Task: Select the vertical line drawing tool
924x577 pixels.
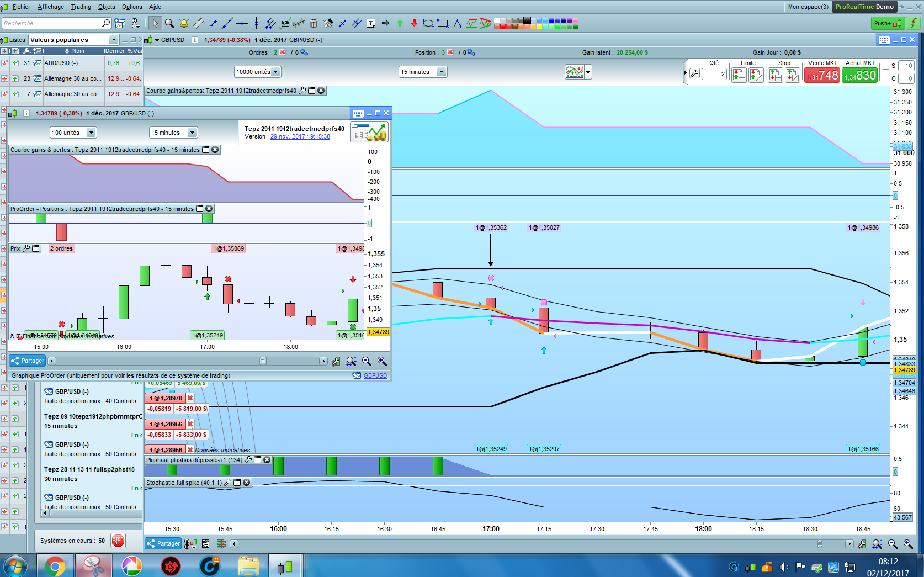Action: point(256,23)
